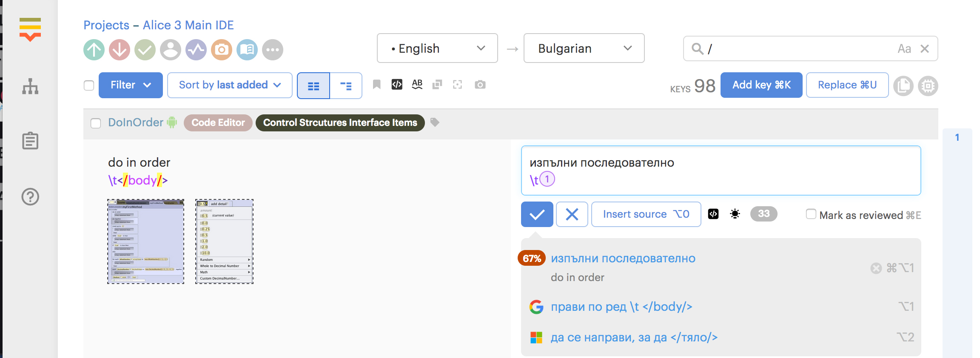980x358 pixels.
Task: Click the placeholder 1 in translation
Action: (547, 179)
